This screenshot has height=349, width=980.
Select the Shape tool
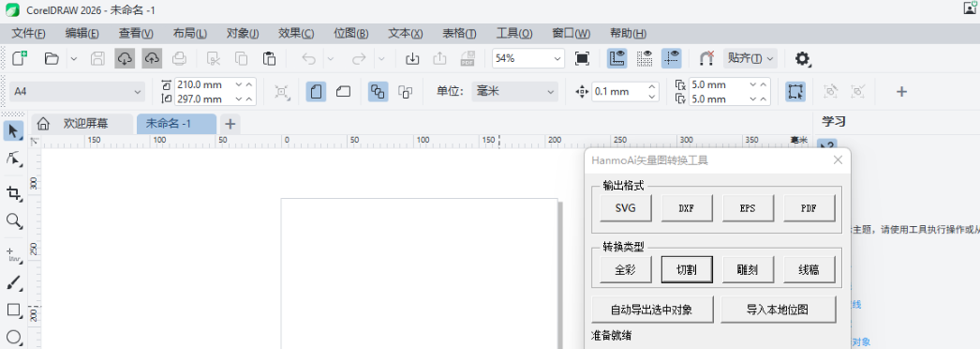pos(13,159)
